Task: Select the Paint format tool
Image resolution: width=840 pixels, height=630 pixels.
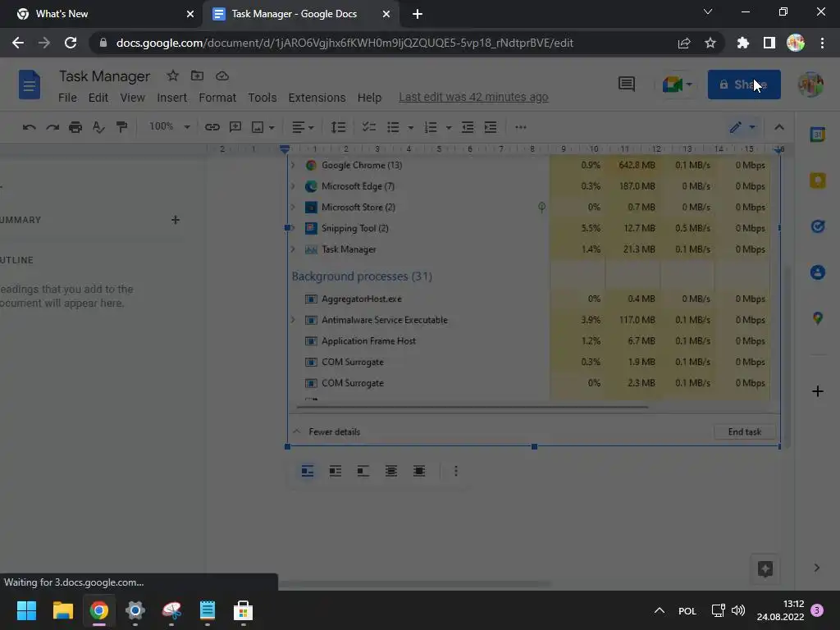Action: point(121,127)
